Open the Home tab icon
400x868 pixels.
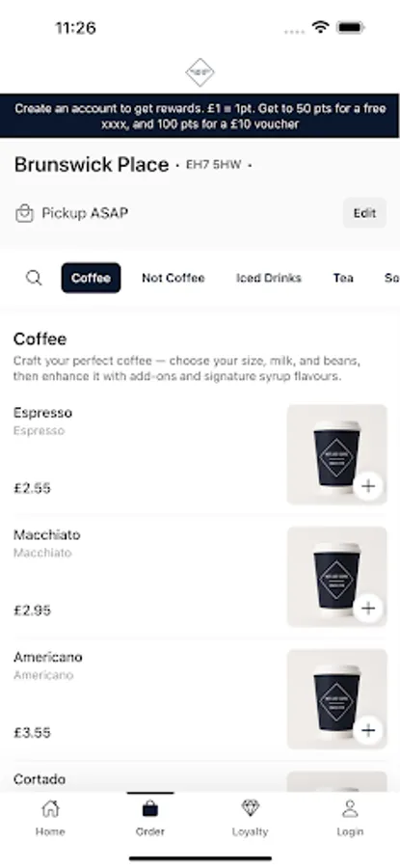pyautogui.click(x=50, y=809)
